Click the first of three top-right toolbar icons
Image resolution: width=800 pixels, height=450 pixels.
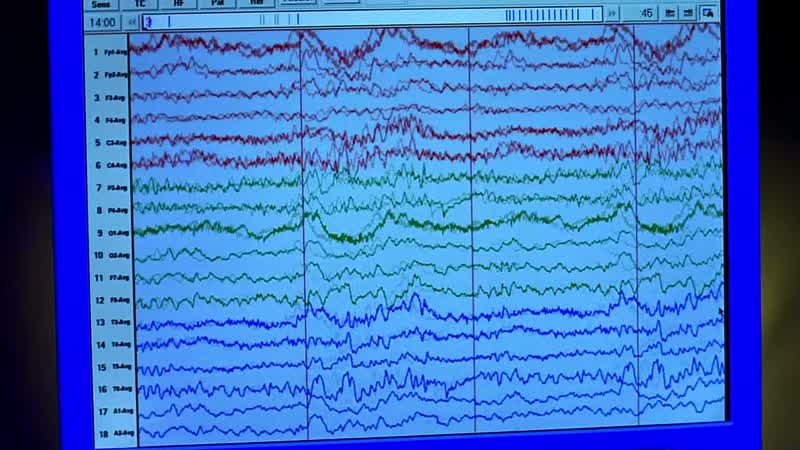pyautogui.click(x=669, y=13)
